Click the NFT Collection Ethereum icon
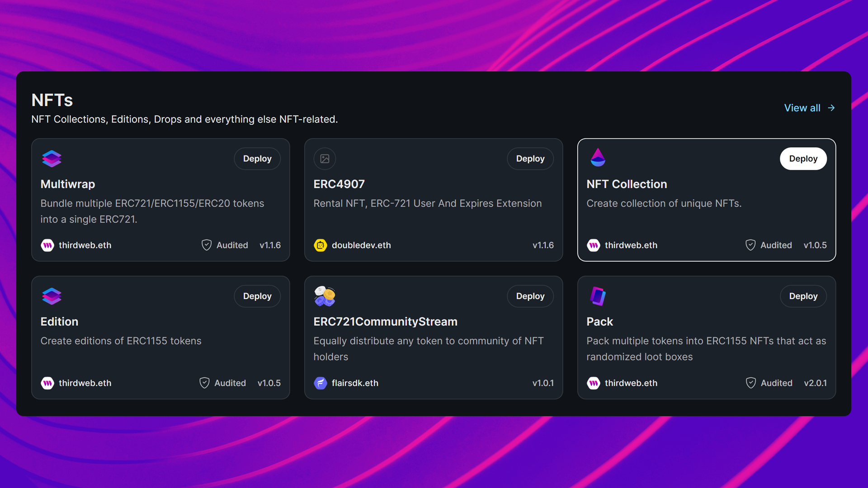 [x=598, y=159]
